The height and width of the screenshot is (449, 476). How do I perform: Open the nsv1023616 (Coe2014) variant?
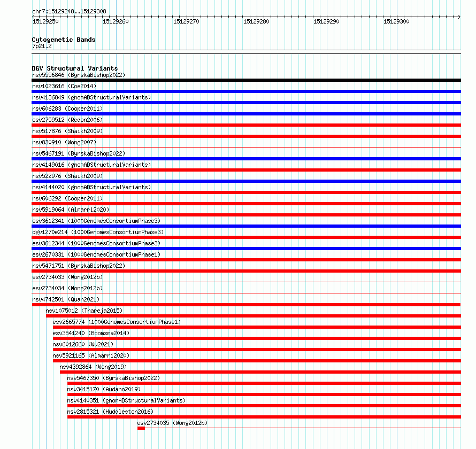coord(64,86)
